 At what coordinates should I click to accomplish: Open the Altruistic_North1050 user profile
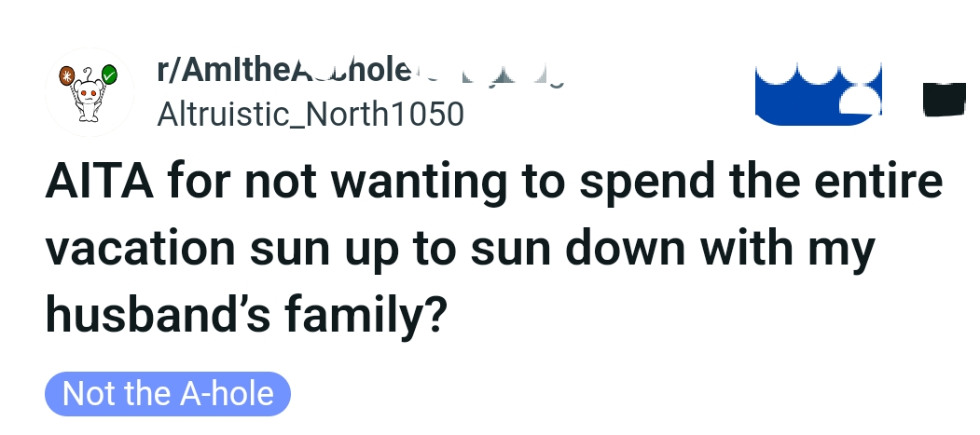311,114
